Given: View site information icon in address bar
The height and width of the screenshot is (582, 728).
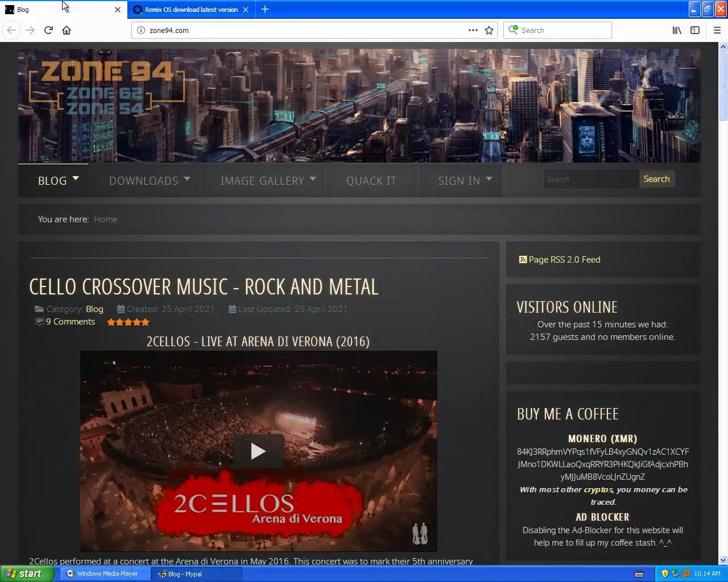Looking at the screenshot, I should coord(141,30).
